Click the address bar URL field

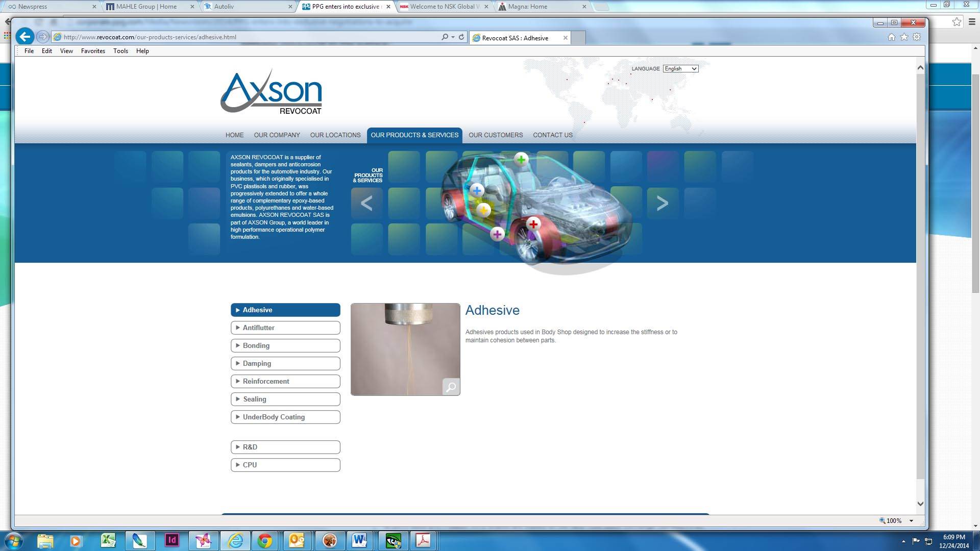click(x=245, y=37)
